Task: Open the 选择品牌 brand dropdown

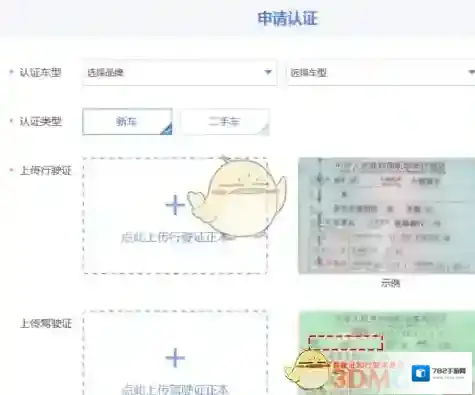Action: (x=180, y=73)
